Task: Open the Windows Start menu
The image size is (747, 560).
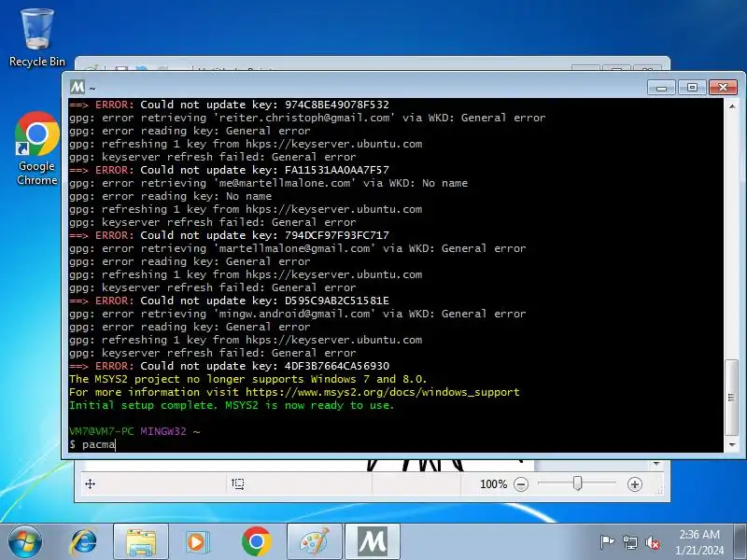Action: click(x=25, y=541)
